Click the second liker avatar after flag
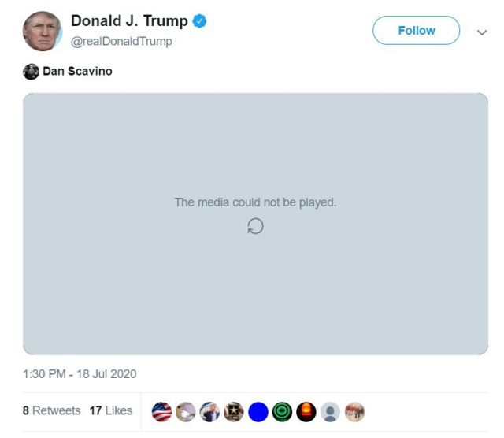Screen dimensions: 504x438 point(186,412)
